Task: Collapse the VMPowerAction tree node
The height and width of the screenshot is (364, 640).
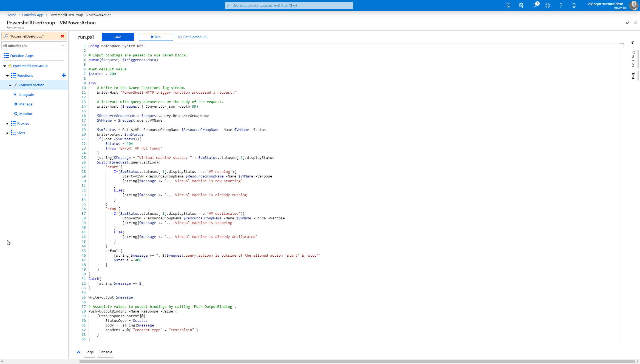Action: 10,85
